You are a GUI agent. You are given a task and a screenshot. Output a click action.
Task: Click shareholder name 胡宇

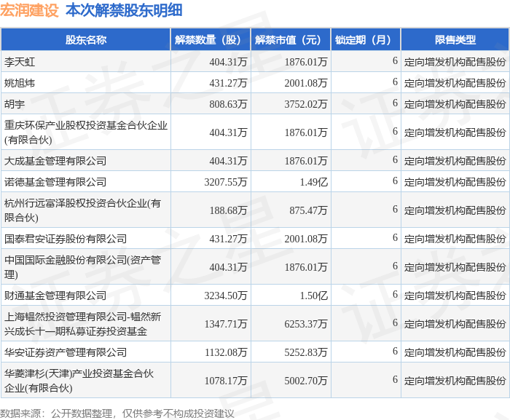pyautogui.click(x=15, y=104)
